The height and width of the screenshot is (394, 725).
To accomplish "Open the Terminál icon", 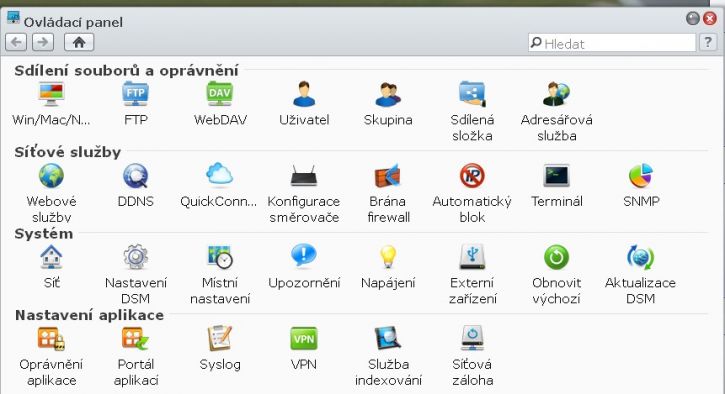I will (556, 176).
